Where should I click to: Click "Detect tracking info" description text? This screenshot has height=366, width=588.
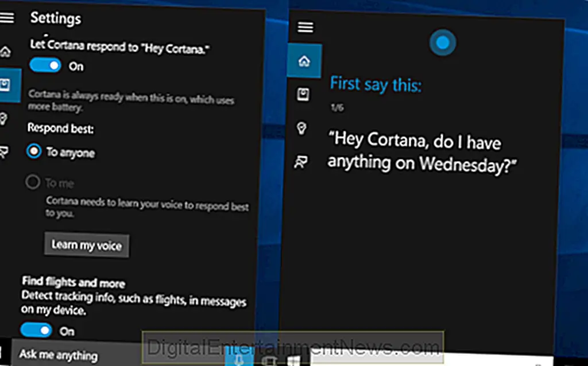pyautogui.click(x=134, y=303)
